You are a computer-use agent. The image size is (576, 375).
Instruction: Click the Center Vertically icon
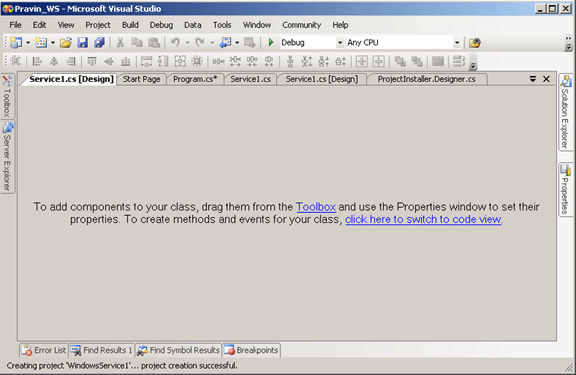[378, 61]
